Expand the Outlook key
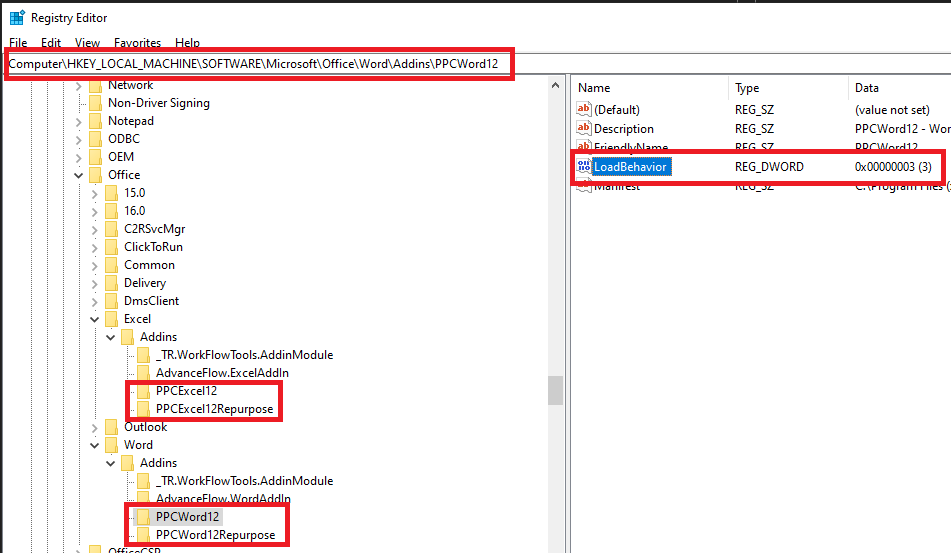951x553 pixels. (95, 428)
